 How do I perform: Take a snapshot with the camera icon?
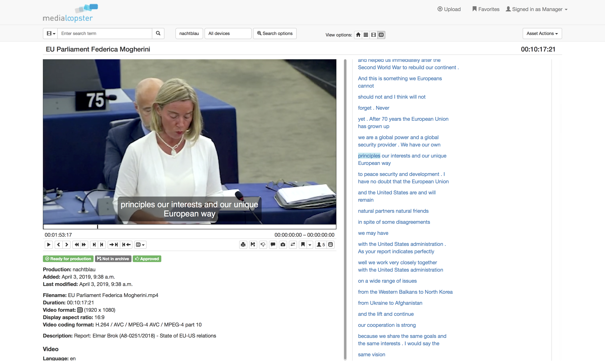(x=283, y=245)
